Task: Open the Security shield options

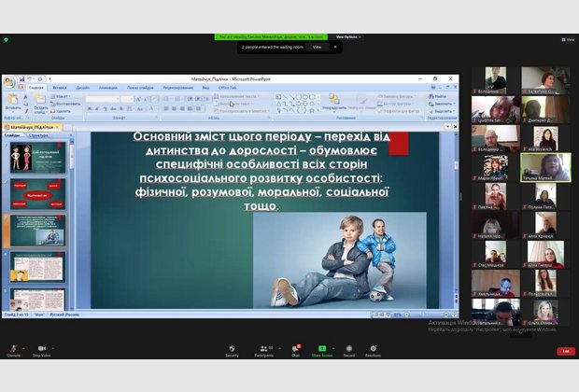Action: point(232,348)
